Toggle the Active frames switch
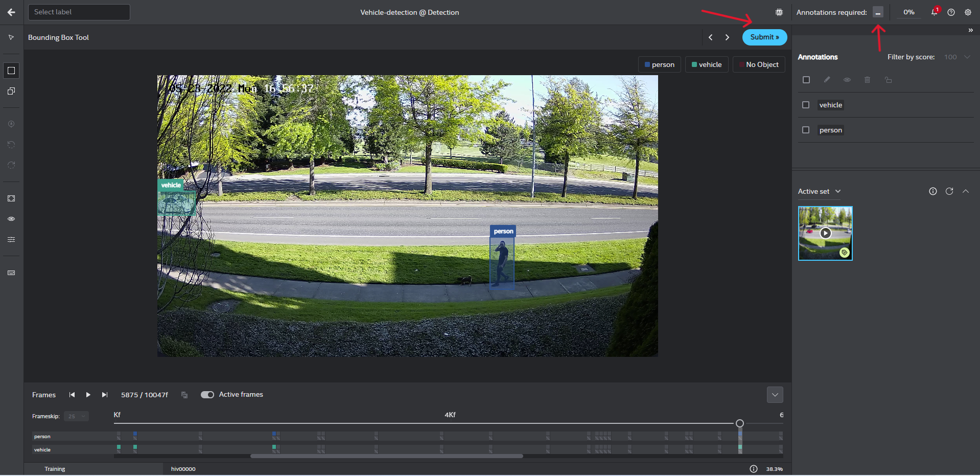 coord(207,395)
